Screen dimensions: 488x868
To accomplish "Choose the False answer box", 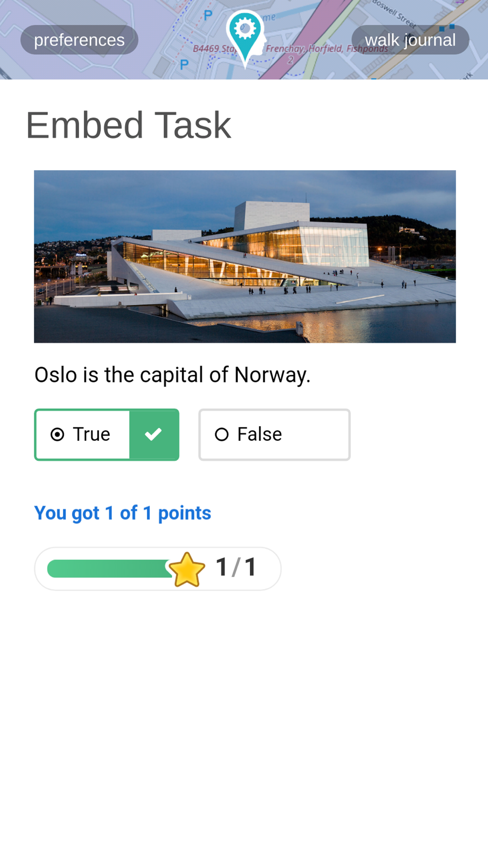I will pyautogui.click(x=274, y=434).
